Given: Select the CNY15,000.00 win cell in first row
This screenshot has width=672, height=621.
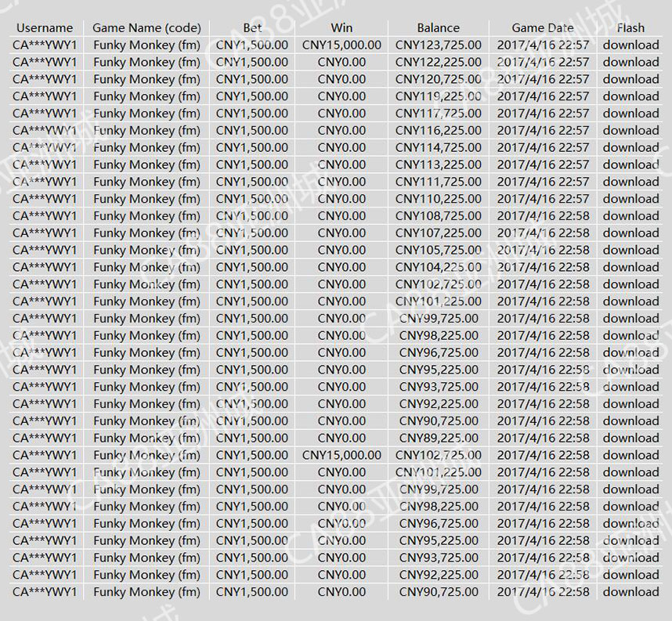Looking at the screenshot, I should (x=341, y=45).
